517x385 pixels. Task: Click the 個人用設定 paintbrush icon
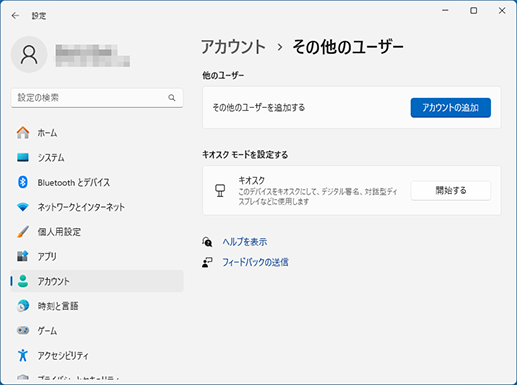[x=23, y=232]
